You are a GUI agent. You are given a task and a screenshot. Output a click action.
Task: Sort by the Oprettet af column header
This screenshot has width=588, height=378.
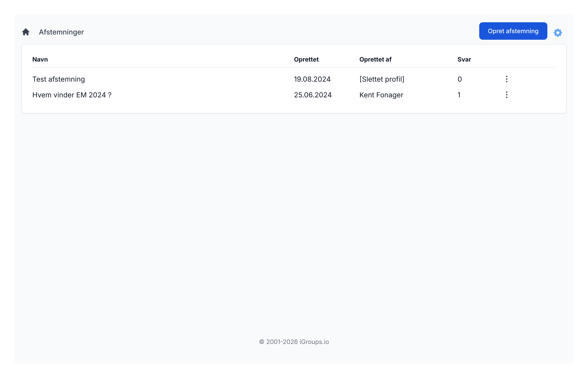375,59
